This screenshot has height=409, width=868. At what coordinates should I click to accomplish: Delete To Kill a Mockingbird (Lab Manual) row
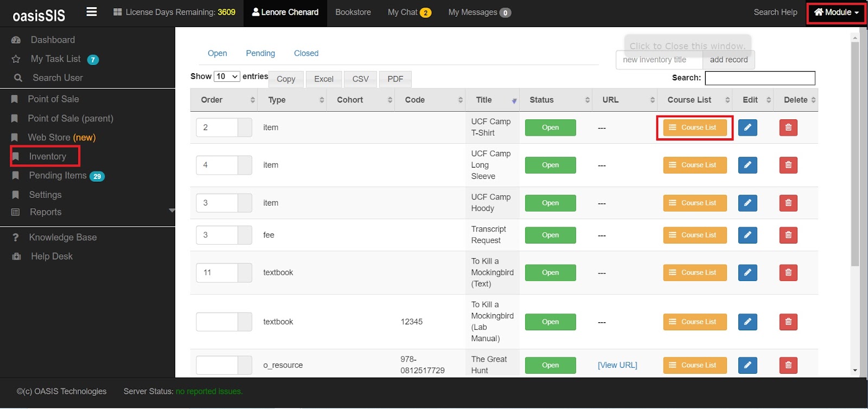coord(788,322)
